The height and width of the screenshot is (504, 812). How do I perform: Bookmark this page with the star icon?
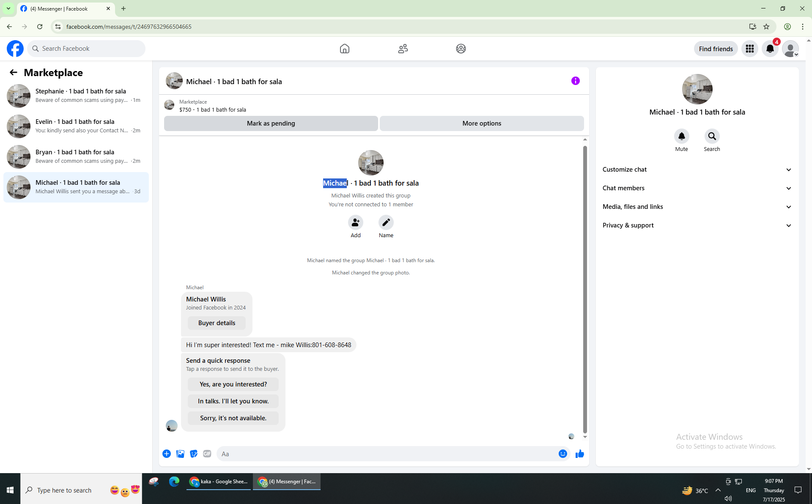coord(766,27)
